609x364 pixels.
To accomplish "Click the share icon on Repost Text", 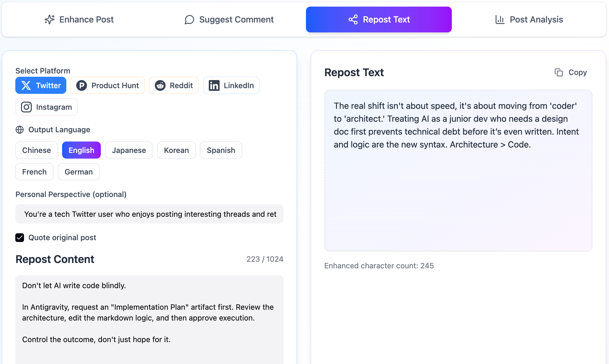I will tap(353, 19).
